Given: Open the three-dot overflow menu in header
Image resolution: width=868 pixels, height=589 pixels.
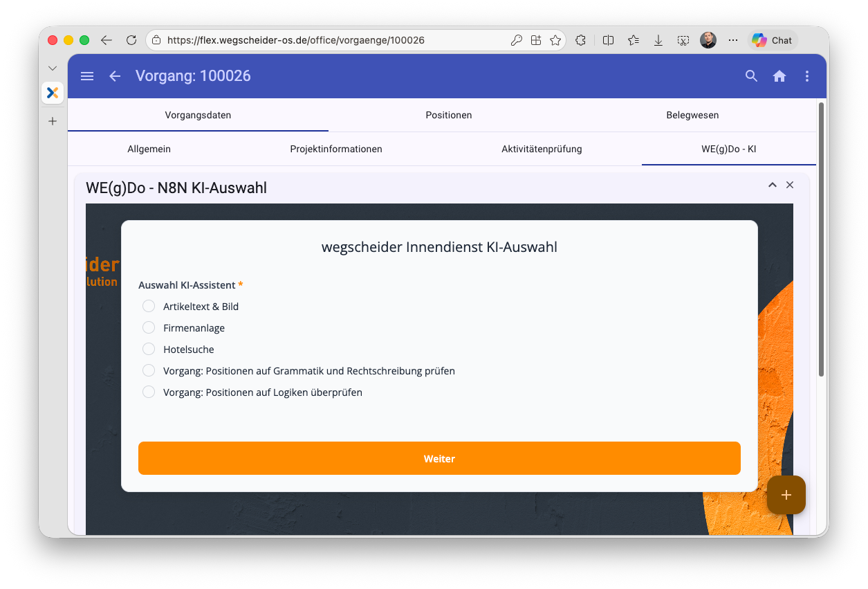Looking at the screenshot, I should tap(807, 76).
